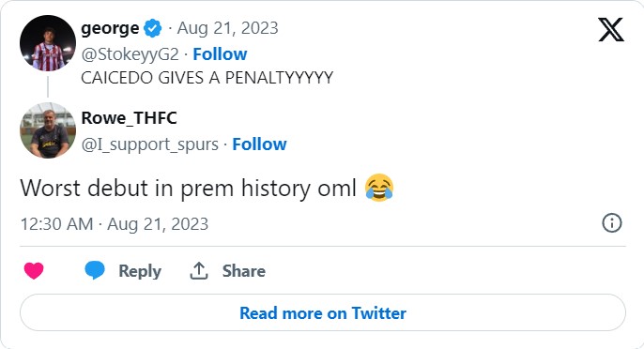Click the X logo icon

tap(611, 30)
